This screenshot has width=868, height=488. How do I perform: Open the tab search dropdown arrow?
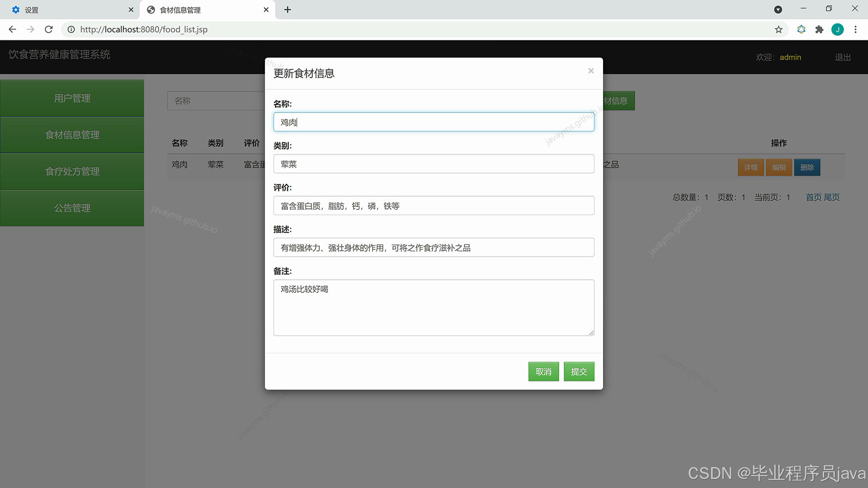click(778, 9)
